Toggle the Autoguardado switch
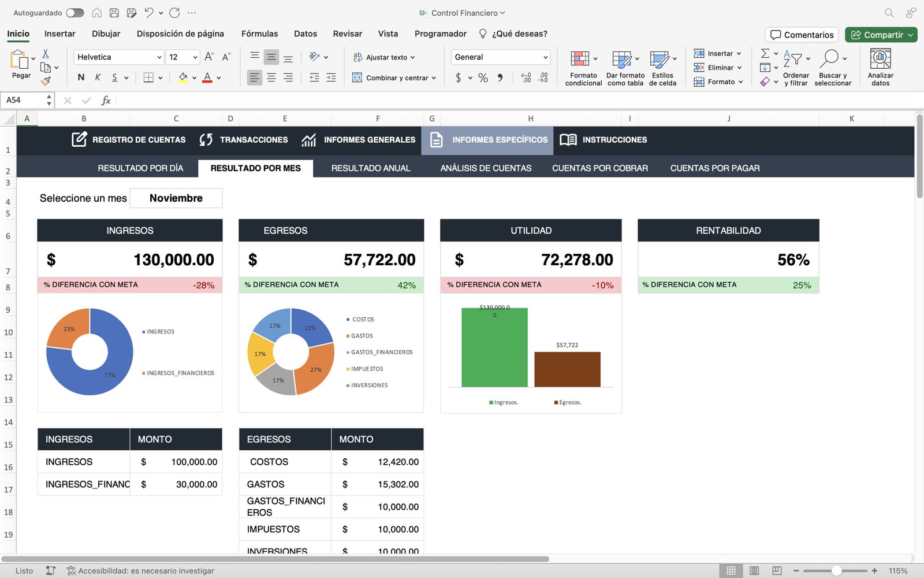 pos(74,13)
